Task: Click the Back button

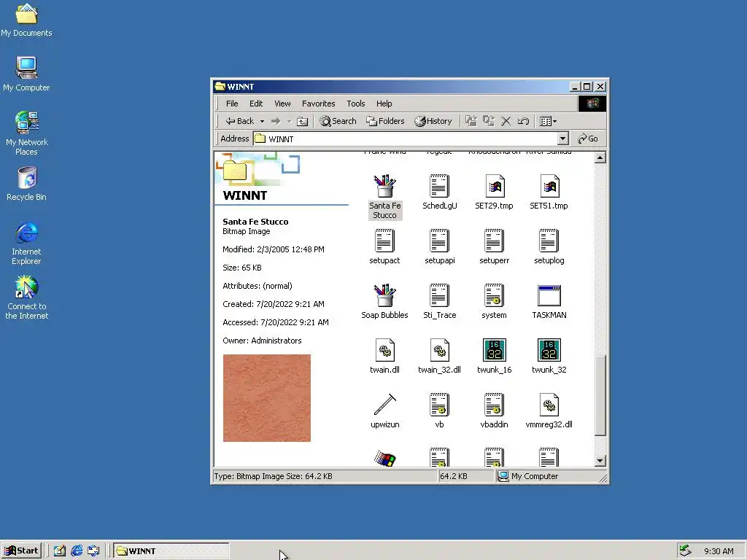Action: pos(240,122)
